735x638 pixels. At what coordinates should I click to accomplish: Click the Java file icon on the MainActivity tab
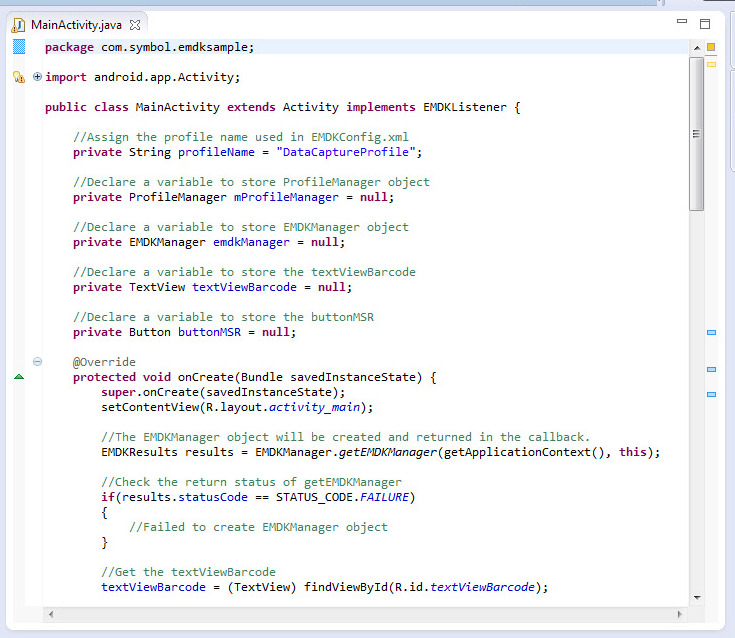tap(18, 24)
